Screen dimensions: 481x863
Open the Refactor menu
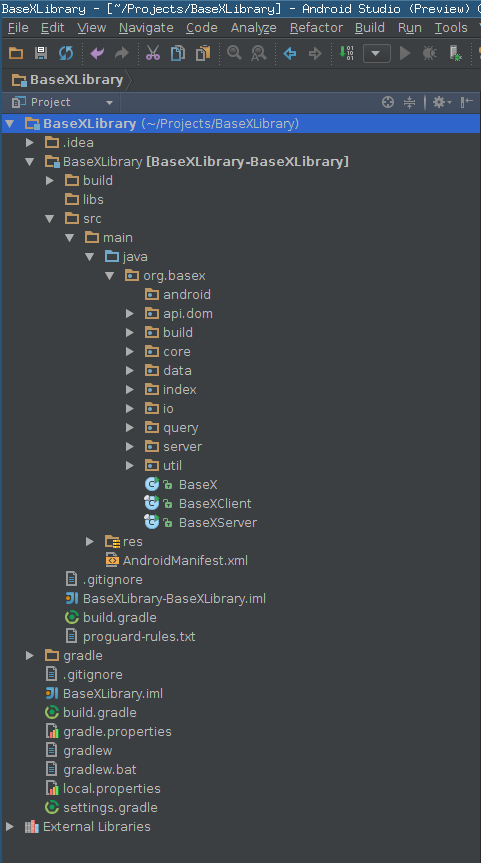[316, 28]
